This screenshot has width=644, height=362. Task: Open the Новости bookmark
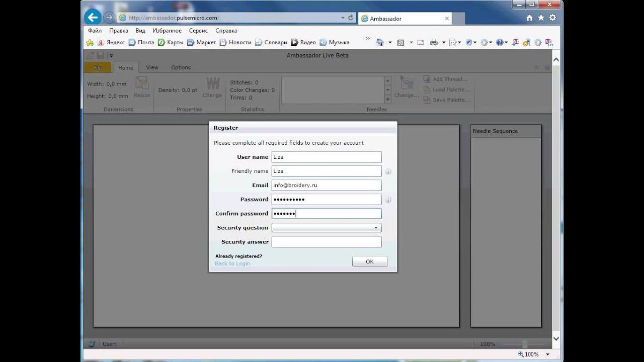[235, 42]
